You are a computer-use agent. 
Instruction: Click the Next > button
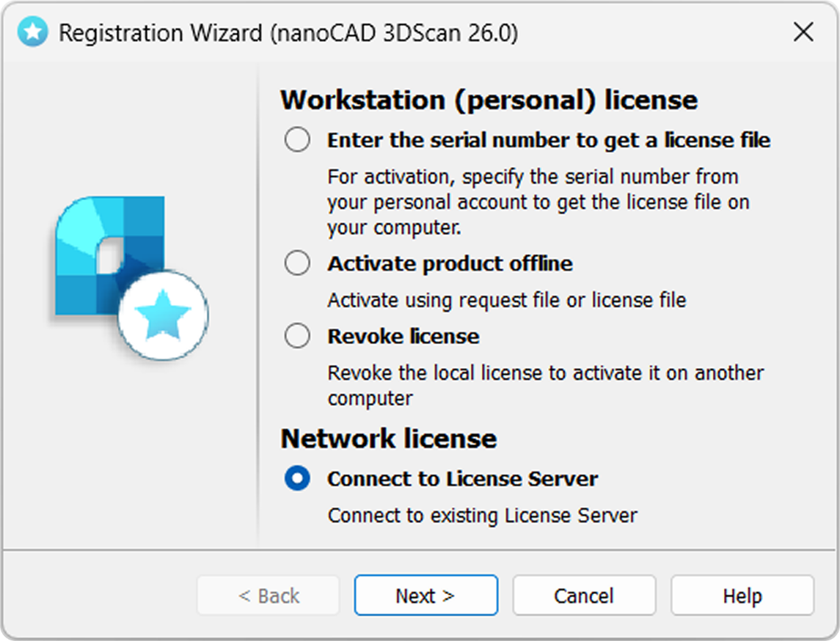pyautogui.click(x=426, y=596)
